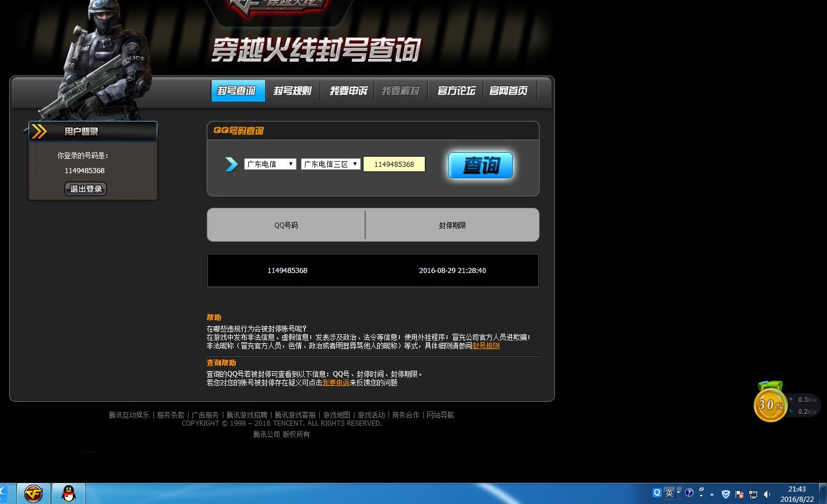Switch to the 封号规则 tab
The width and height of the screenshot is (827, 504).
[293, 91]
